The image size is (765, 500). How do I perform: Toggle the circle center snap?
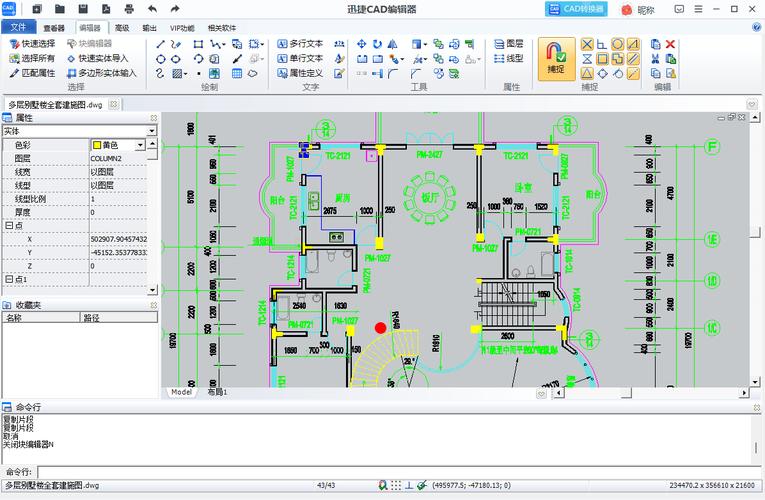[x=618, y=44]
